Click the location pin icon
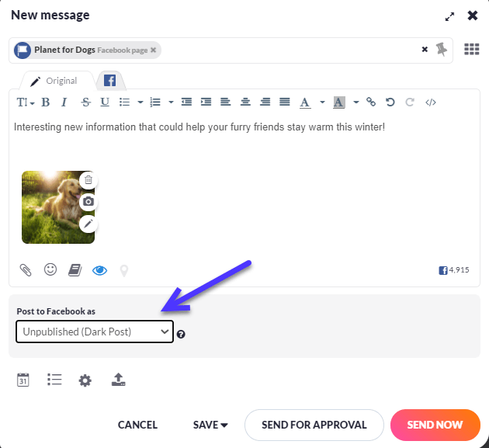The height and width of the screenshot is (448, 489). click(123, 270)
